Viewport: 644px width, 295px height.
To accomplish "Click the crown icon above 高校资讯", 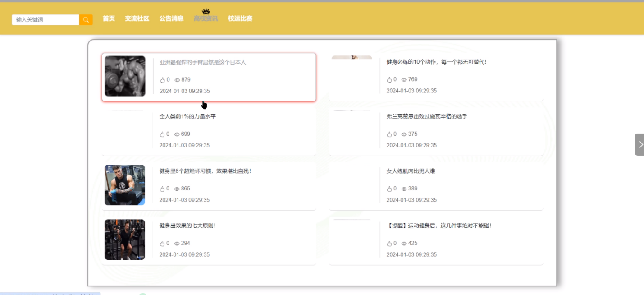I will 206,11.
